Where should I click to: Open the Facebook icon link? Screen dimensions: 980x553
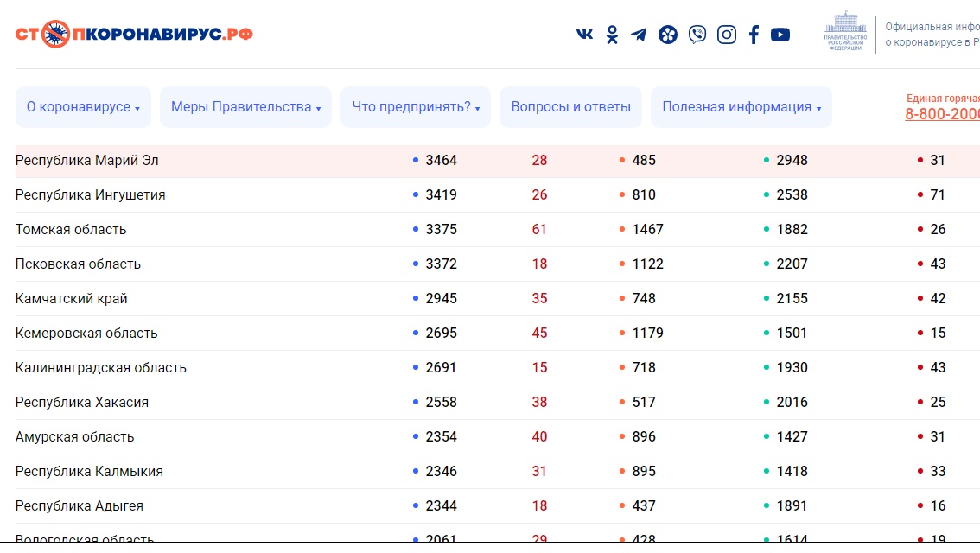pos(754,35)
